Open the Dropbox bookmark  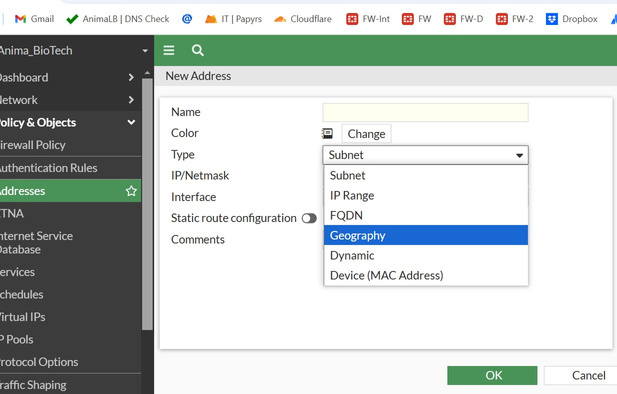click(571, 18)
